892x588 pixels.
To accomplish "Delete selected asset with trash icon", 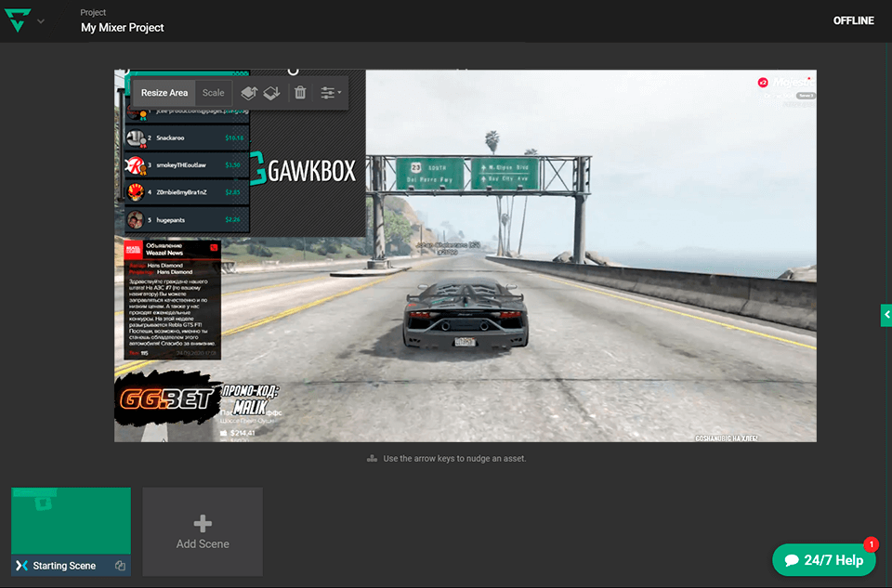I will [300, 93].
